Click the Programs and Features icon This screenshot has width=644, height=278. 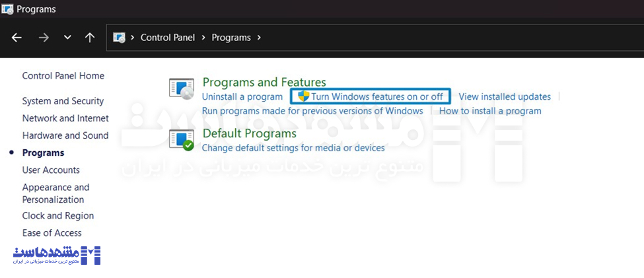pos(182,88)
